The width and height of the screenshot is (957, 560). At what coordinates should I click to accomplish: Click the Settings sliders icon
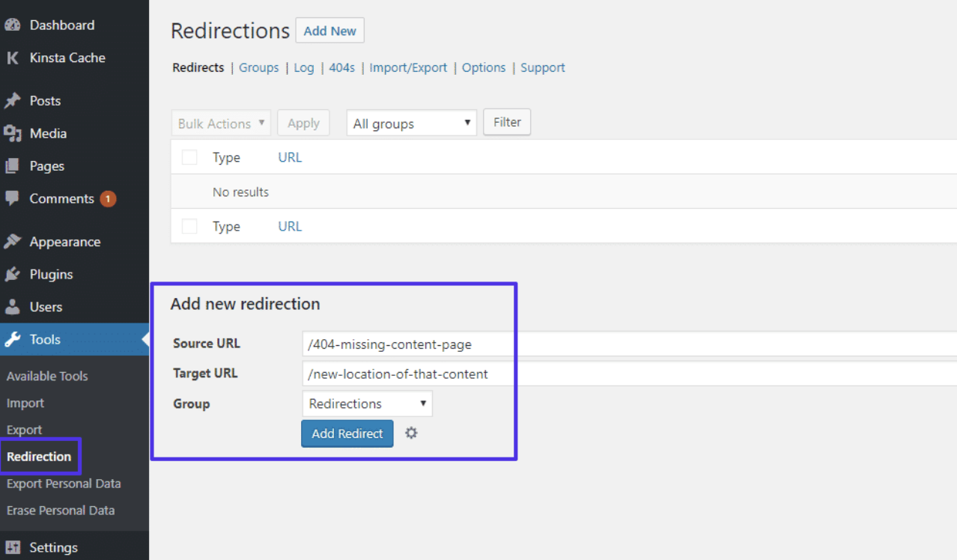pyautogui.click(x=12, y=547)
